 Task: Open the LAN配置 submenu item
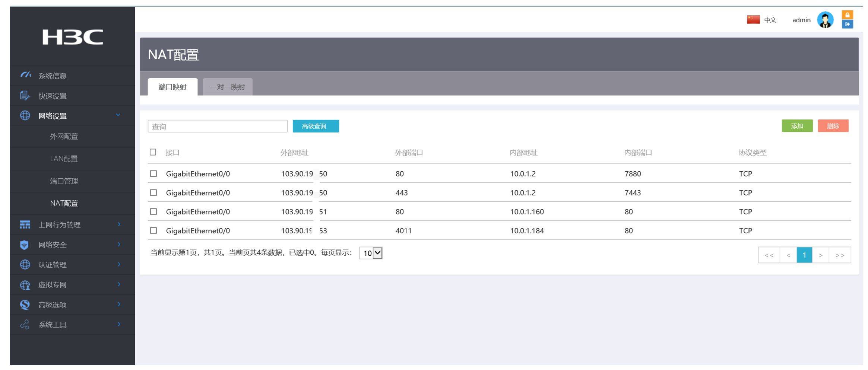tap(64, 159)
